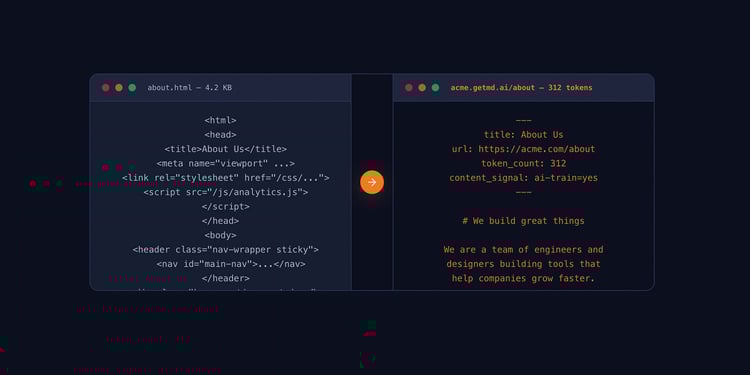Viewport: 750px width, 375px height.
Task: Click '# We build great things' heading
Action: 524,221
